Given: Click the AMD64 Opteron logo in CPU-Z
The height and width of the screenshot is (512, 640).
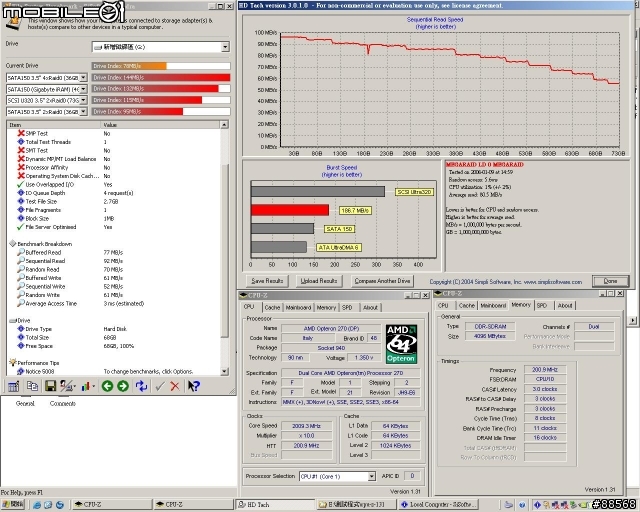Looking at the screenshot, I should (401, 344).
